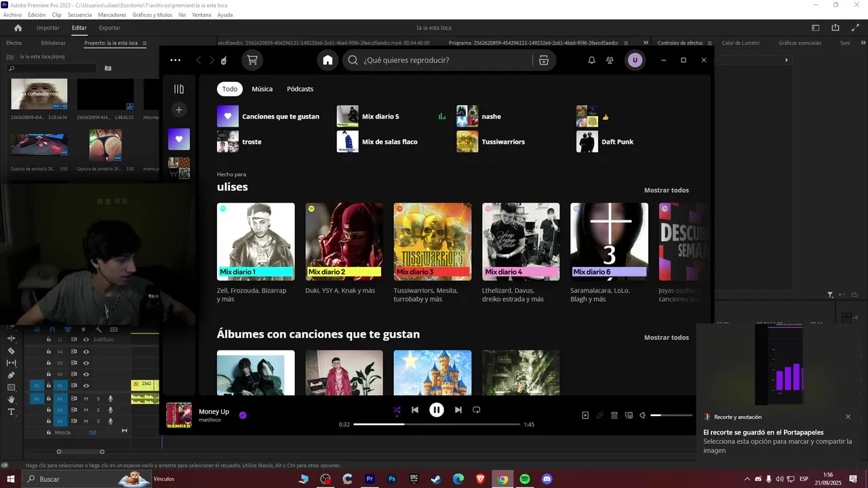Switch to Música filter in Spotify
This screenshot has width=868, height=488.
point(262,89)
